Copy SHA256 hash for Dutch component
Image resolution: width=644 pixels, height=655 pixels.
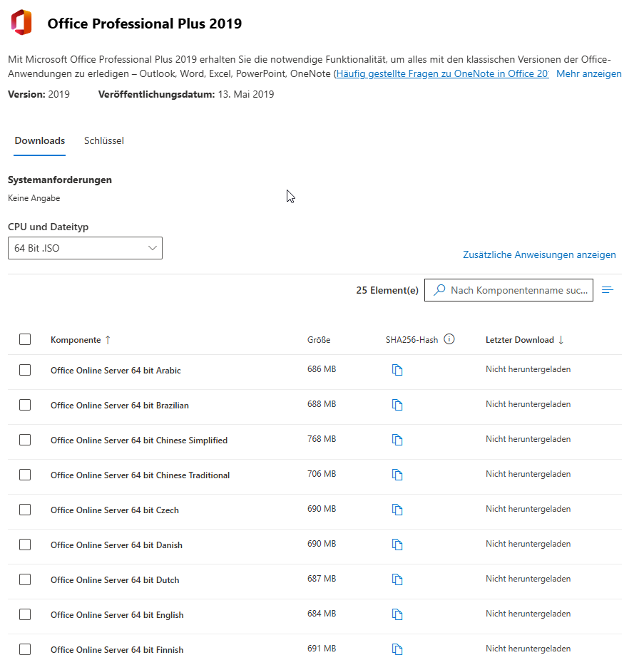pyautogui.click(x=397, y=579)
